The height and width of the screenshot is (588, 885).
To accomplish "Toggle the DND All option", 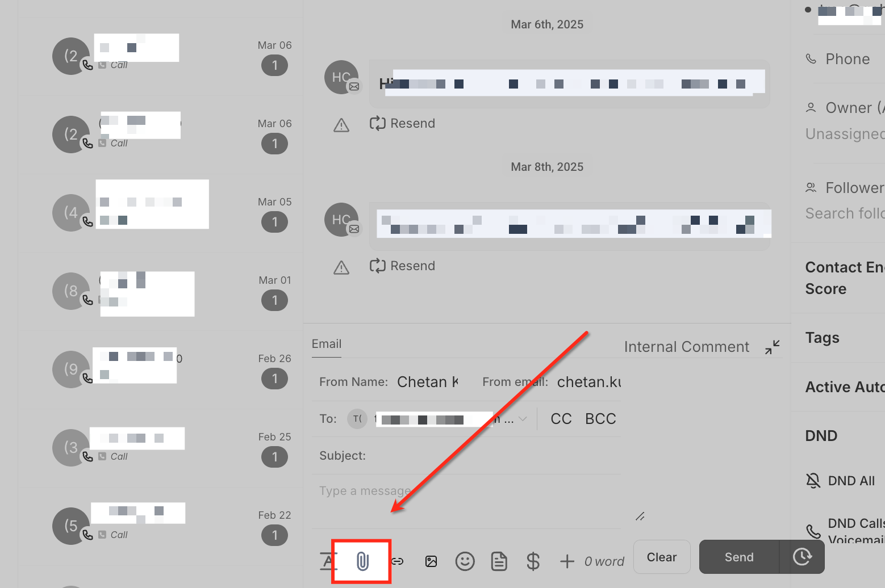I will pos(841,481).
